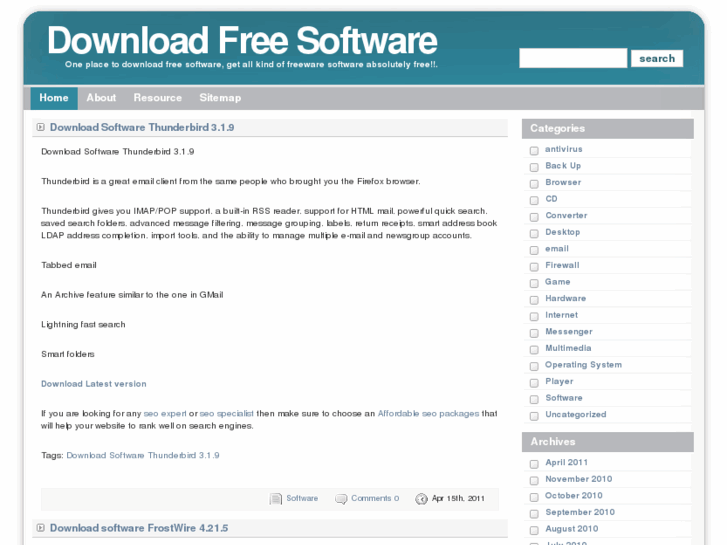Click the Thunderbird 3.1.9 tag link
The height and width of the screenshot is (545, 727).
pyautogui.click(x=143, y=455)
